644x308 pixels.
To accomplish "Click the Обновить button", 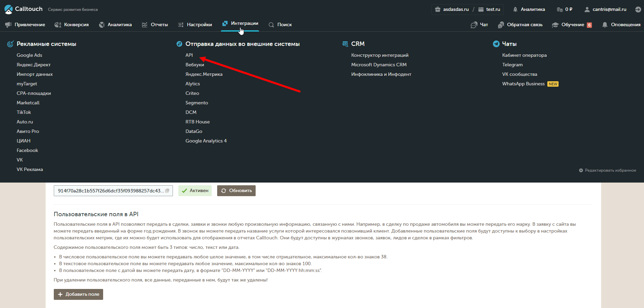I will (x=236, y=191).
